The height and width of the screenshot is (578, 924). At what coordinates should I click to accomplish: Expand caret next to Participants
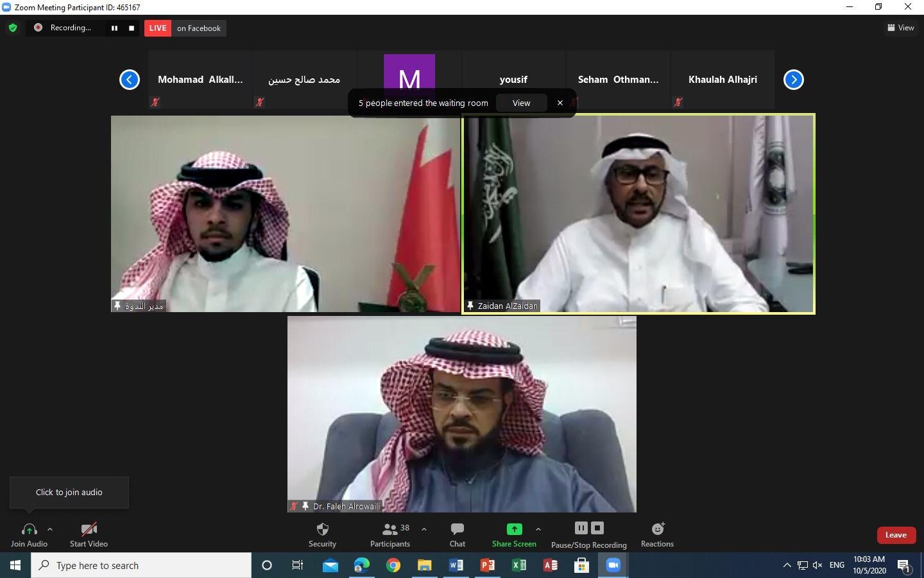pyautogui.click(x=424, y=530)
